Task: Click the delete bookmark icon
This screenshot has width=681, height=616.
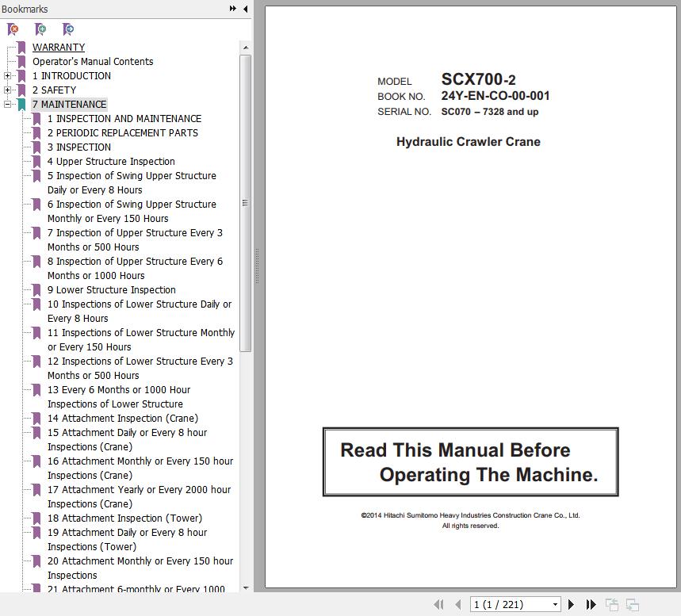Action: pyautogui.click(x=13, y=29)
